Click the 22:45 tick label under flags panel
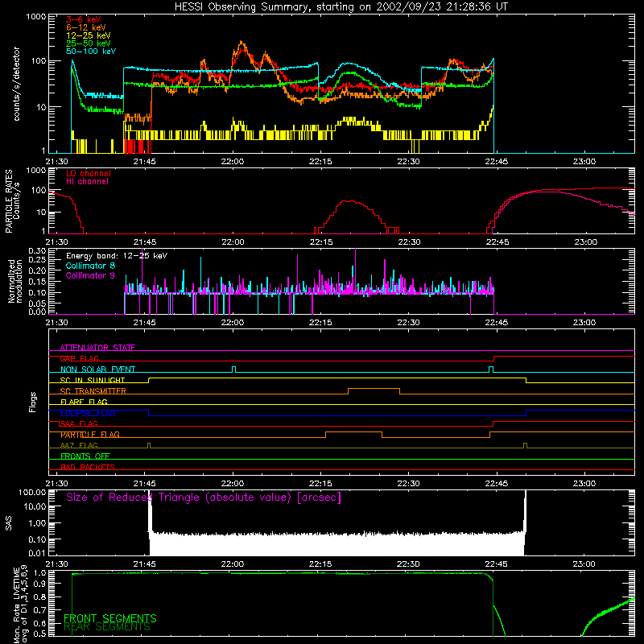This screenshot has width=644, height=644. 496,484
